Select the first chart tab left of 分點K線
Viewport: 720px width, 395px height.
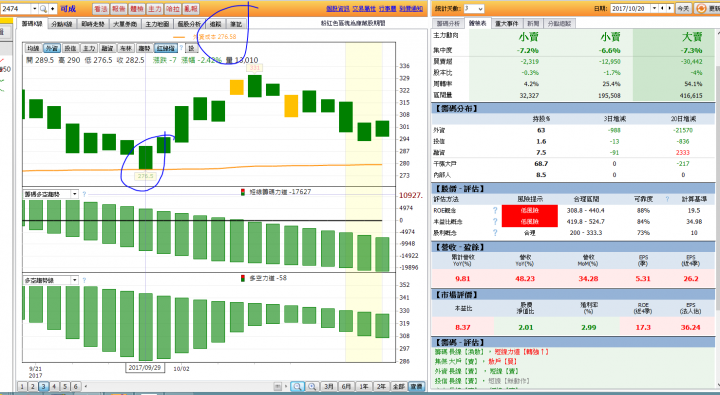(x=32, y=23)
